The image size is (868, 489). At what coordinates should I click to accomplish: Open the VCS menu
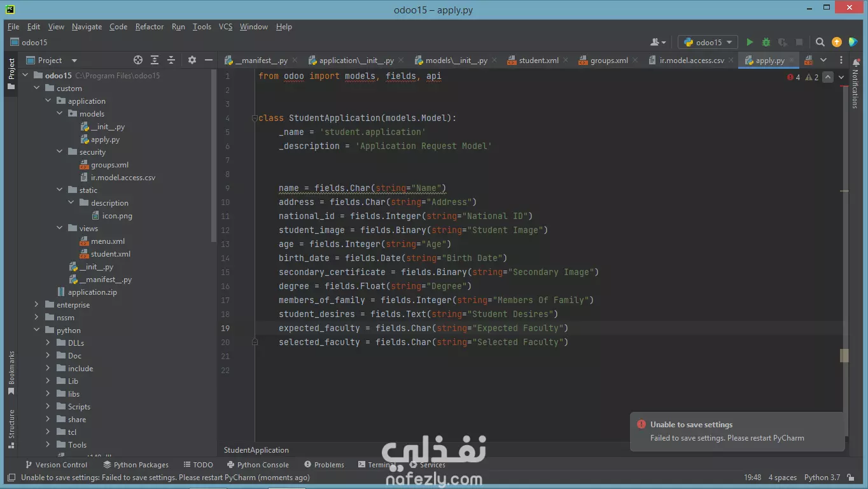(225, 27)
